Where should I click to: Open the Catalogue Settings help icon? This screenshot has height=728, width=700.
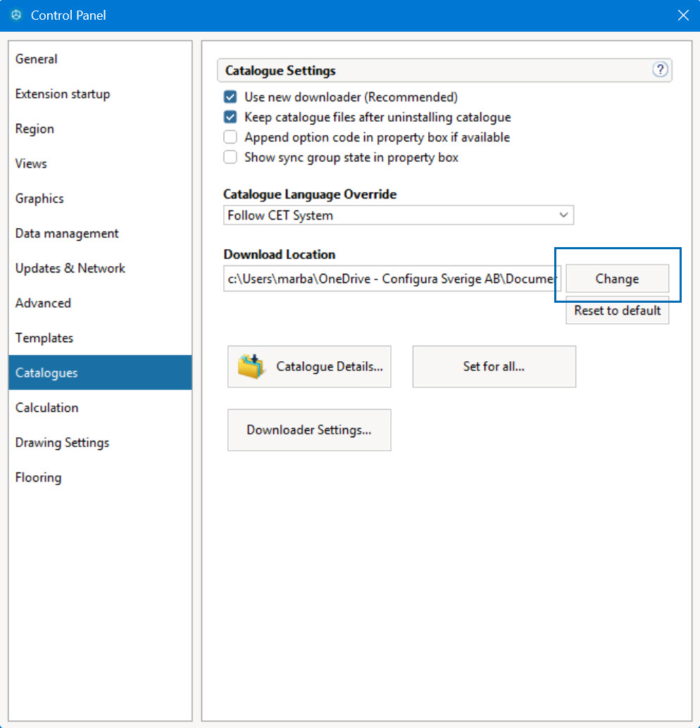660,70
